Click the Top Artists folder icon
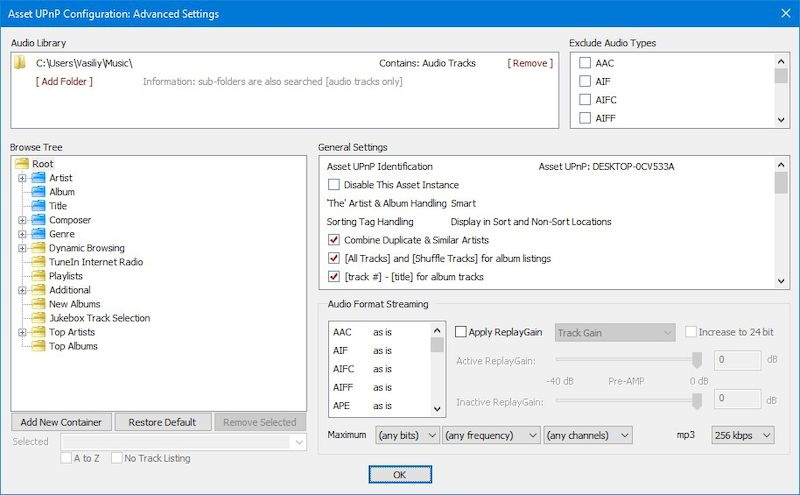800x495 pixels. pos(39,332)
